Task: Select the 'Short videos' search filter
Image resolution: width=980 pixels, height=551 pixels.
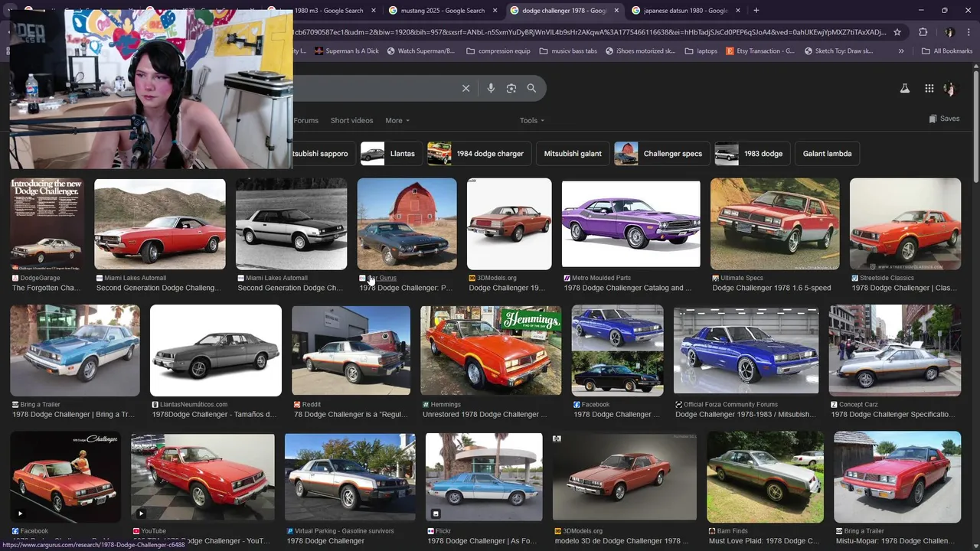Action: coord(351,120)
